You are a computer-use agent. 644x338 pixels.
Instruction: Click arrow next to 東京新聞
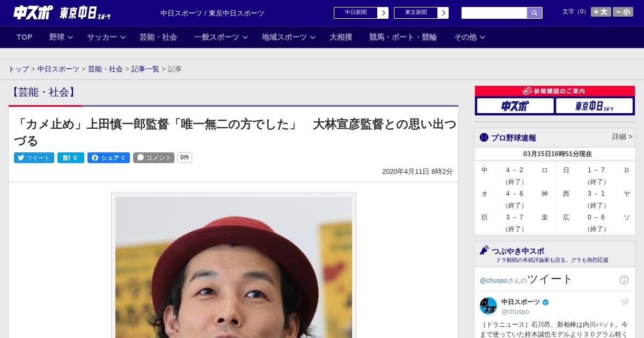tap(443, 13)
